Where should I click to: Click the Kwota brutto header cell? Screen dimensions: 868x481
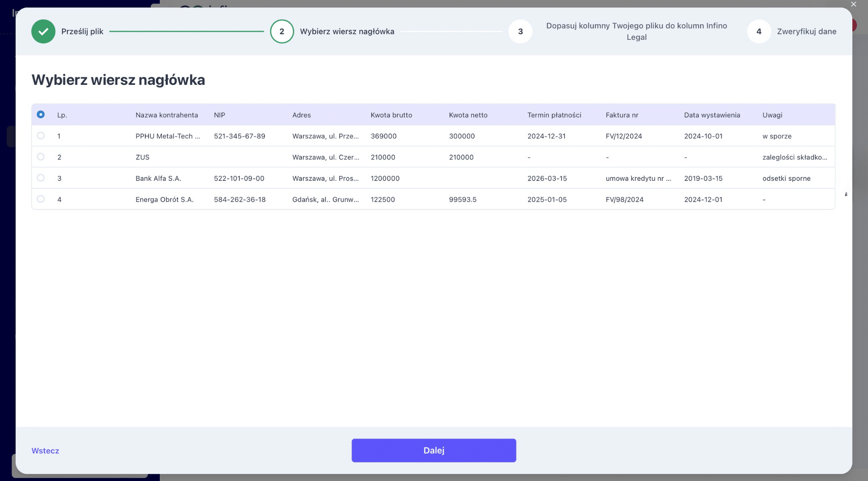(x=391, y=115)
